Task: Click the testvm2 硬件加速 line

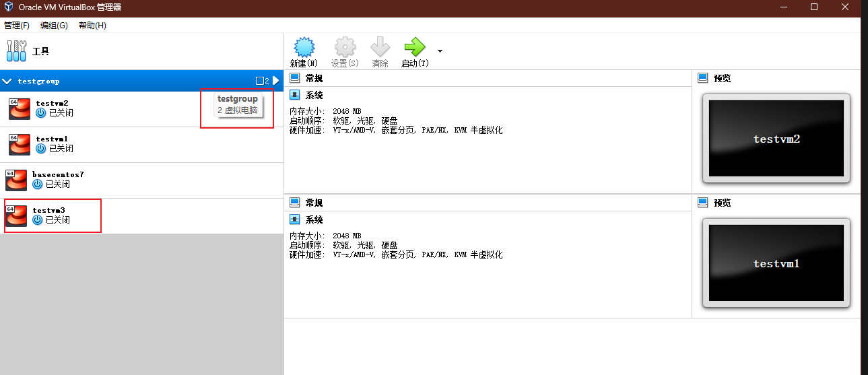Action: point(396,130)
